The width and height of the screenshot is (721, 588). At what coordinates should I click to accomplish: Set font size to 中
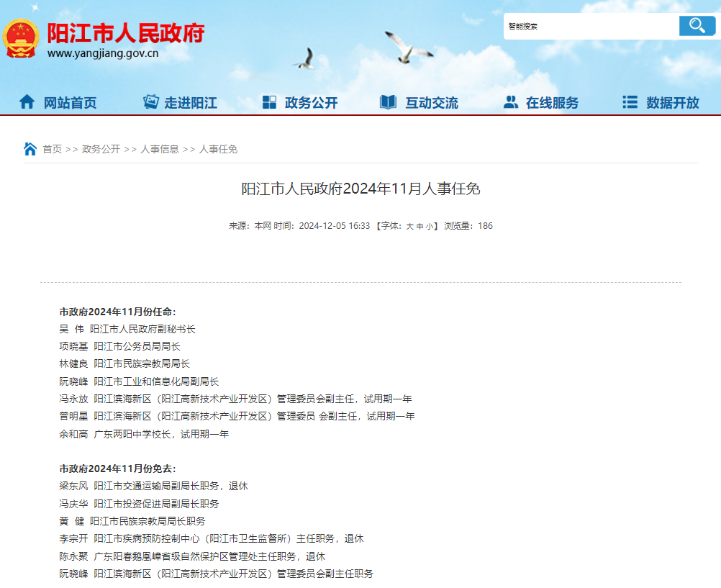click(x=420, y=227)
